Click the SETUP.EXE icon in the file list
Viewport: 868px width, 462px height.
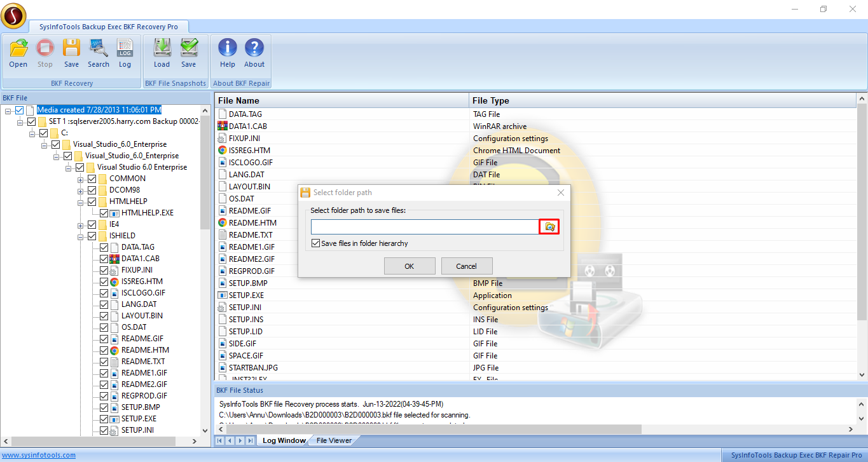coord(223,296)
